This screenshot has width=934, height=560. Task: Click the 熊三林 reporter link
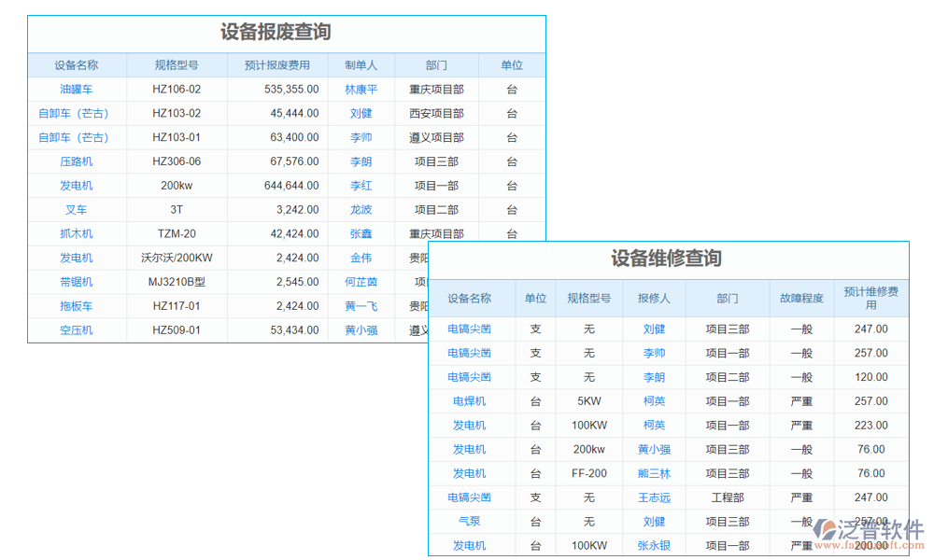coord(652,473)
